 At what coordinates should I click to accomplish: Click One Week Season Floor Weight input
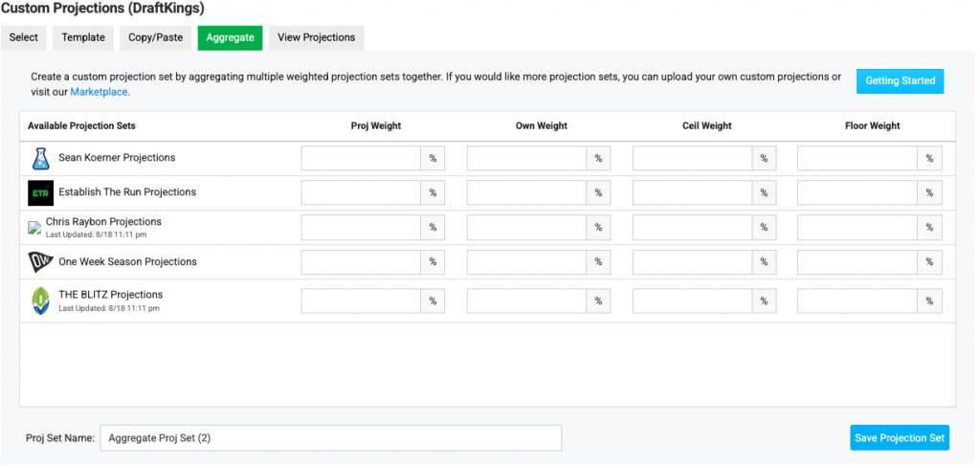857,262
